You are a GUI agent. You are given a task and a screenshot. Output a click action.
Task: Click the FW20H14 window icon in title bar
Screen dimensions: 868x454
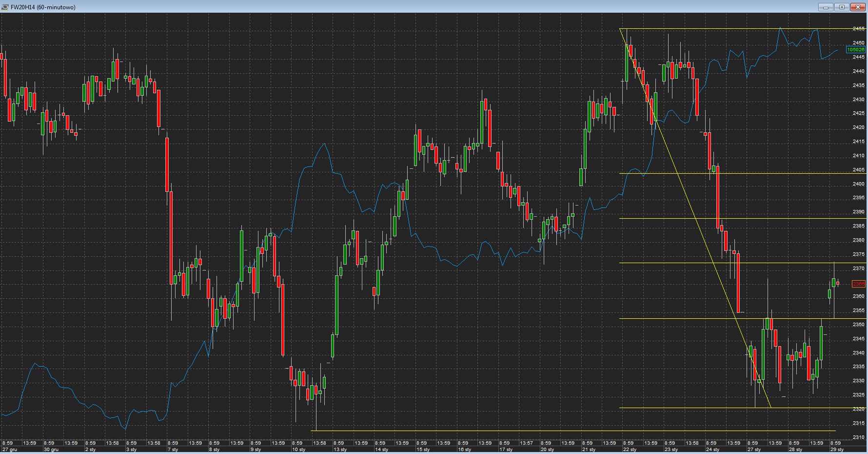(5, 7)
